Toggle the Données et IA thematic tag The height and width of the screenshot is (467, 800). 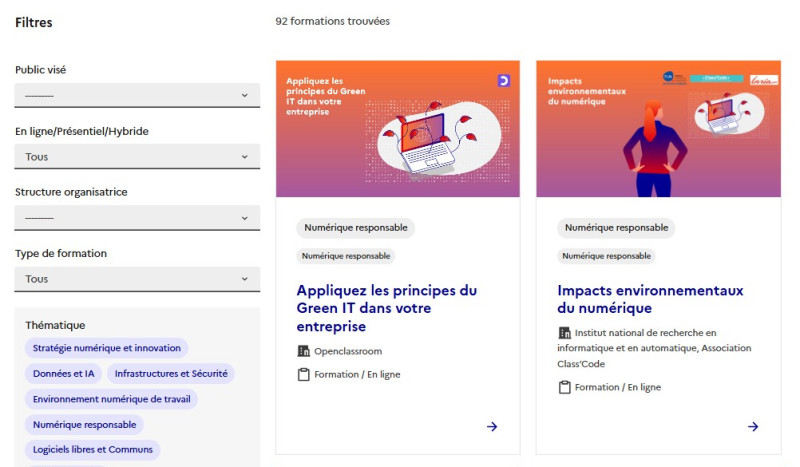64,374
